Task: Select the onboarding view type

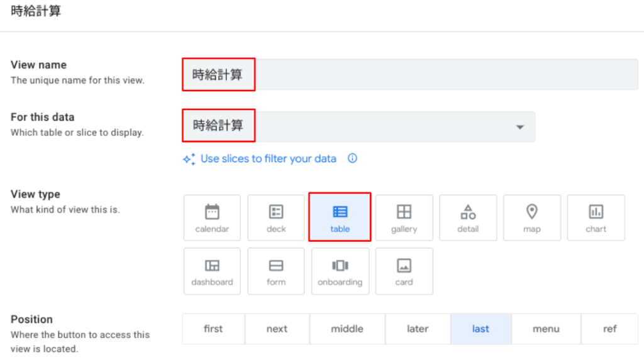Action: tap(340, 271)
